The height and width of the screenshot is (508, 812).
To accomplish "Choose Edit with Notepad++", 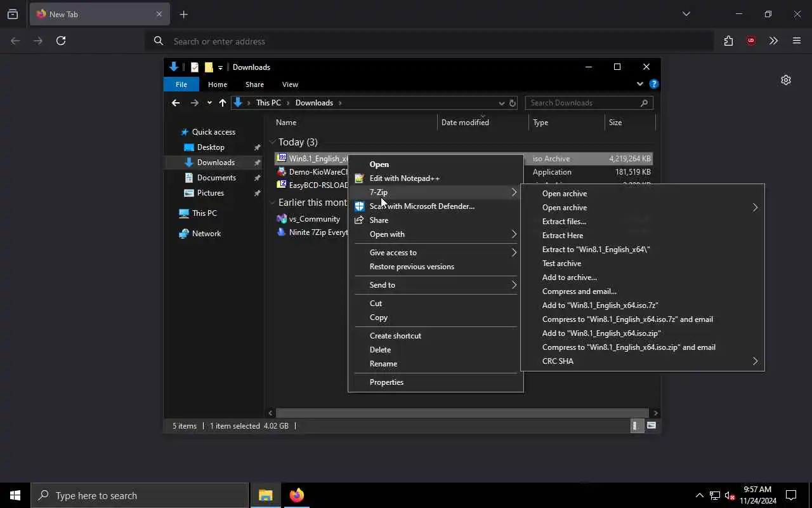I will [x=435, y=178].
